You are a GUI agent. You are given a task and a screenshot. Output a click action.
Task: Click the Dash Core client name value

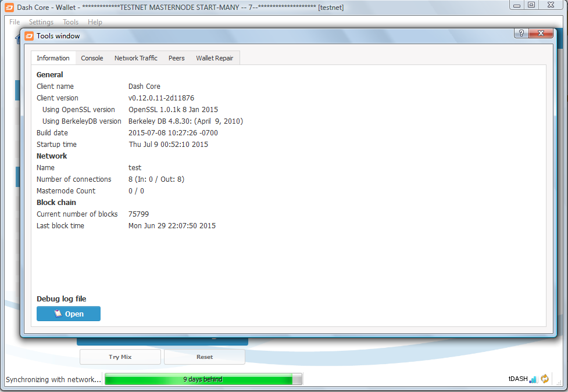(x=144, y=86)
